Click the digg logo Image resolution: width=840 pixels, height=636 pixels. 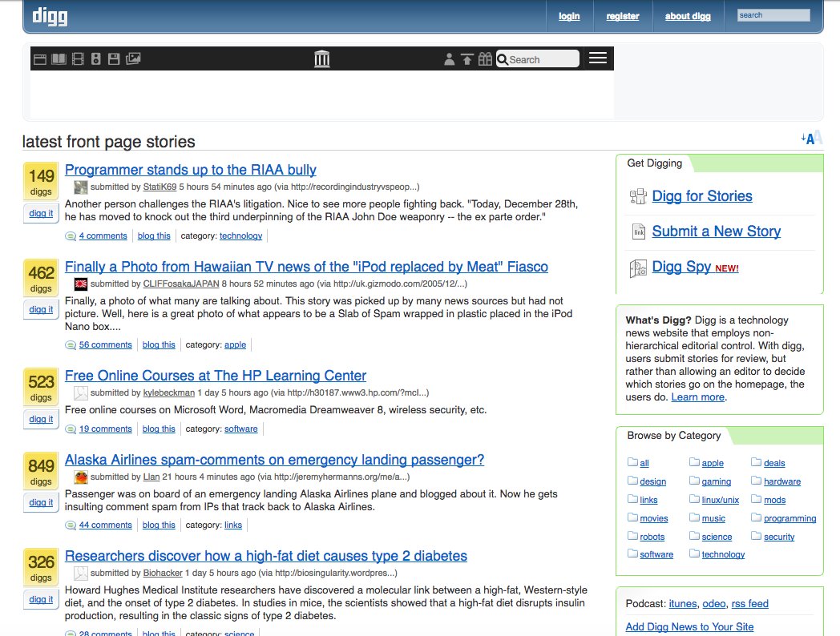tap(50, 15)
